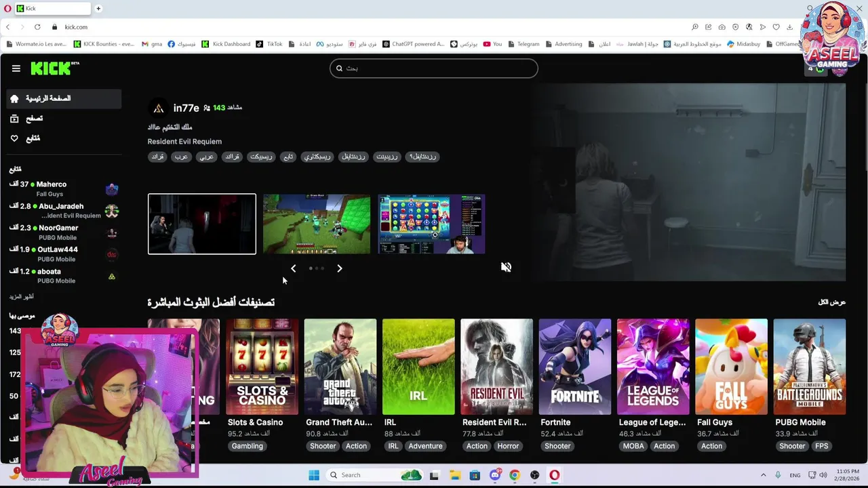The width and height of the screenshot is (868, 488).
Task: Open the Kick hamburger sidebar menu
Action: (16, 68)
